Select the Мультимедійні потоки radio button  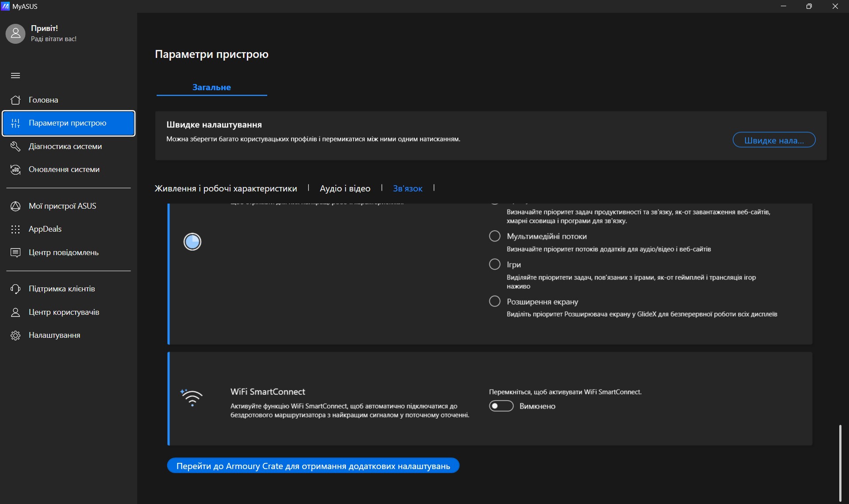tap(495, 236)
